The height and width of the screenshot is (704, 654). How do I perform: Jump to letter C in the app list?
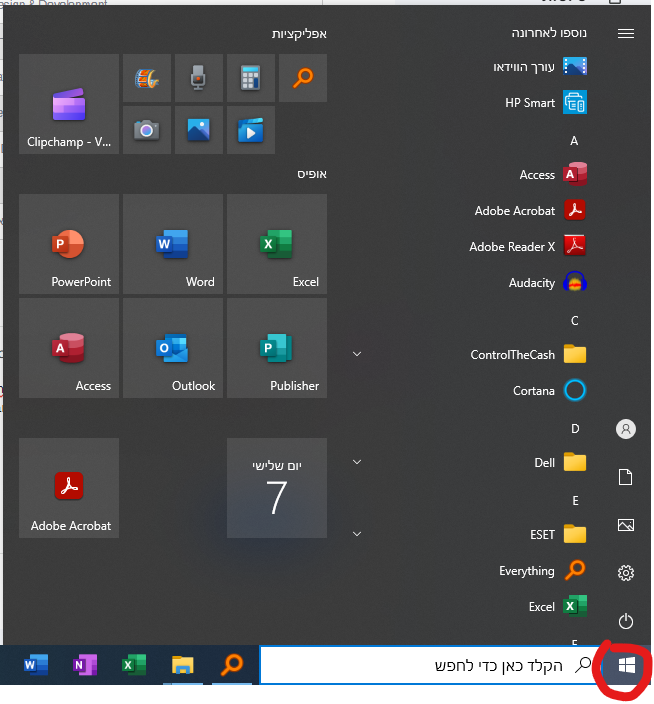575,321
